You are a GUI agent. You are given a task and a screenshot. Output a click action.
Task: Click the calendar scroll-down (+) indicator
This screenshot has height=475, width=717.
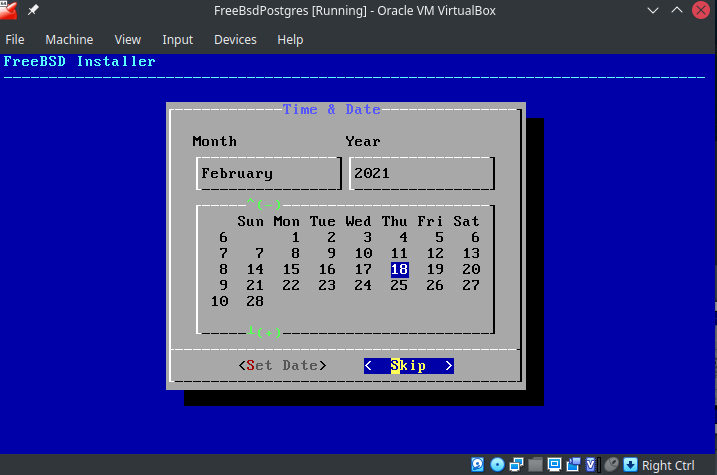(x=264, y=332)
